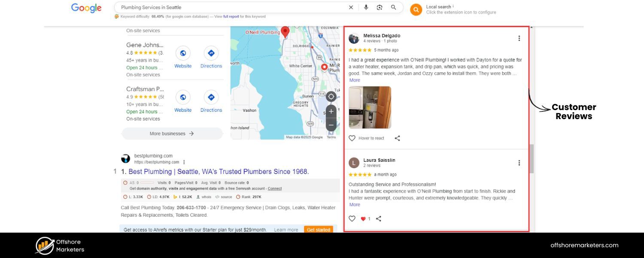Image resolution: width=644 pixels, height=258 pixels.
Task: Click the Website icon for Gene Johnson's listing
Action: coord(183,53)
